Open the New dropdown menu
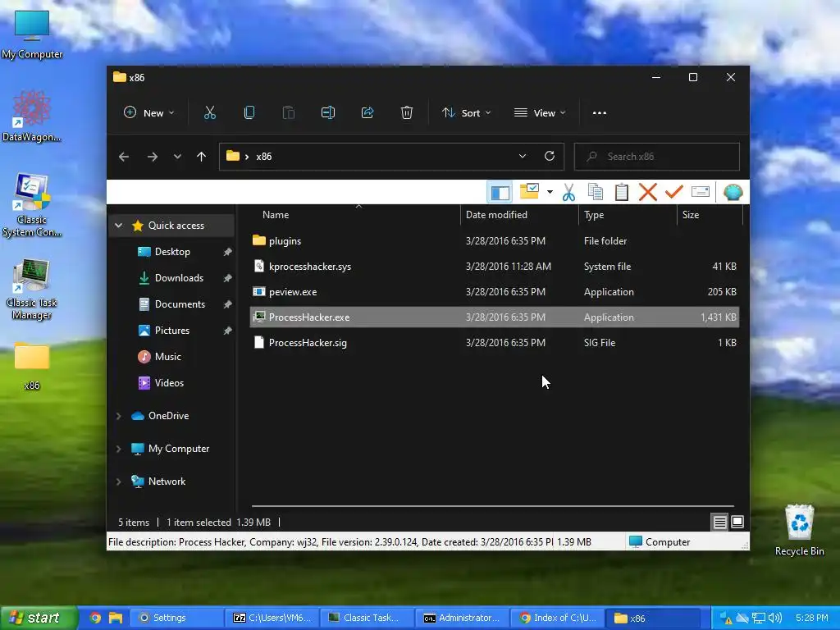The height and width of the screenshot is (630, 840). coord(149,113)
